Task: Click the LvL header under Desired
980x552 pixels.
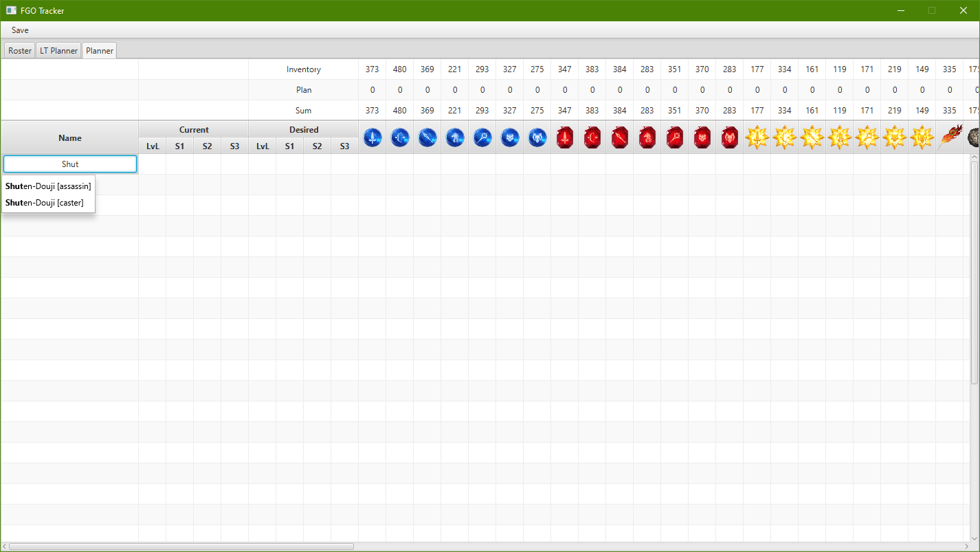Action: (263, 146)
